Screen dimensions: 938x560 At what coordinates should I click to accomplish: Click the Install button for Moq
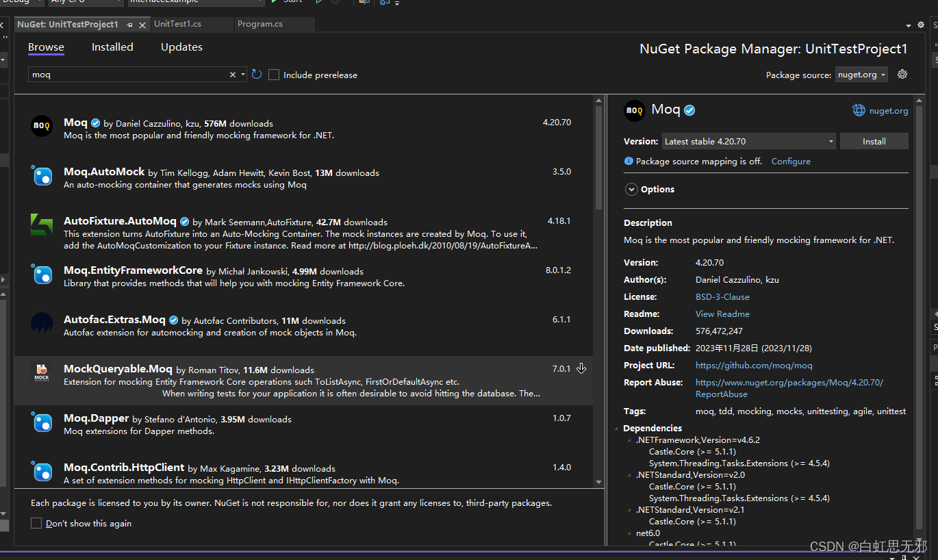[x=874, y=142]
